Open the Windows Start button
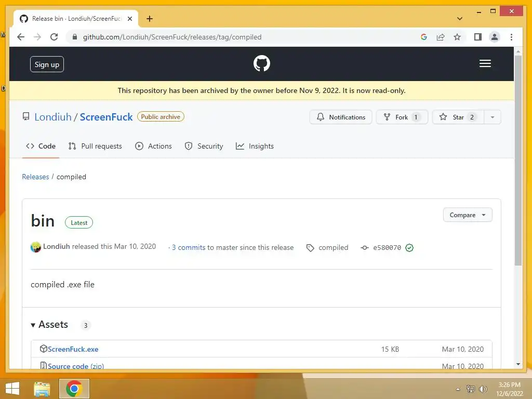Screen dimensions: 532x399 pos(12,389)
